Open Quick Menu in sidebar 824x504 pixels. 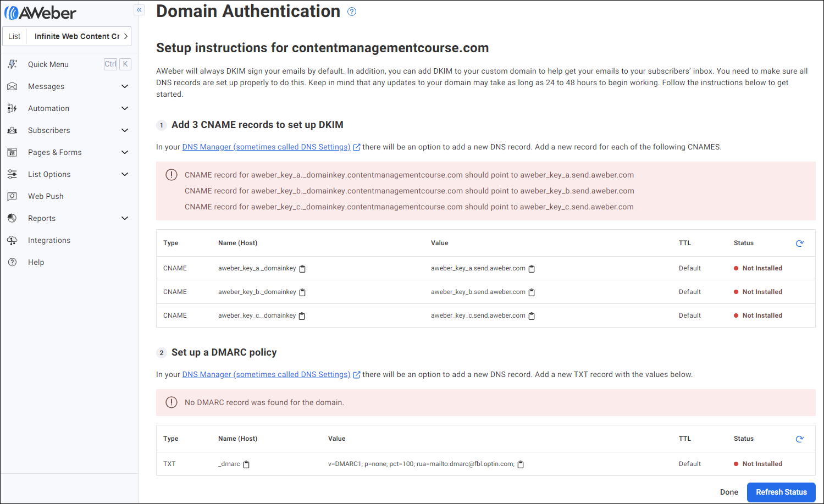pyautogui.click(x=48, y=64)
